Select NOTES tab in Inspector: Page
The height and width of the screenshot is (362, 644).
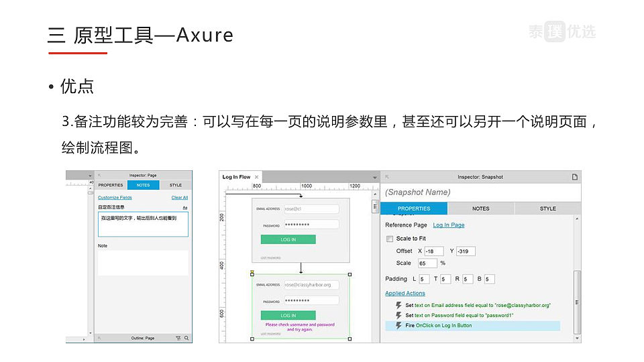coord(144,185)
